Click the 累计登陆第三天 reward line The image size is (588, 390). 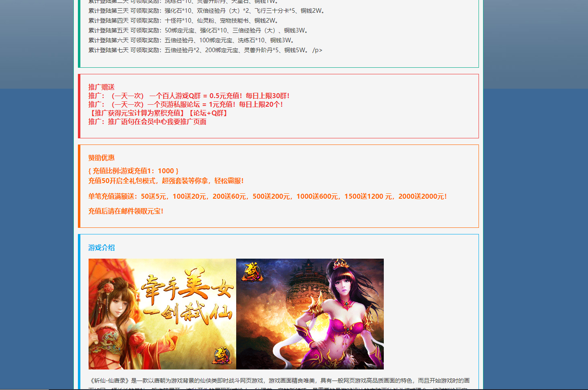[207, 11]
